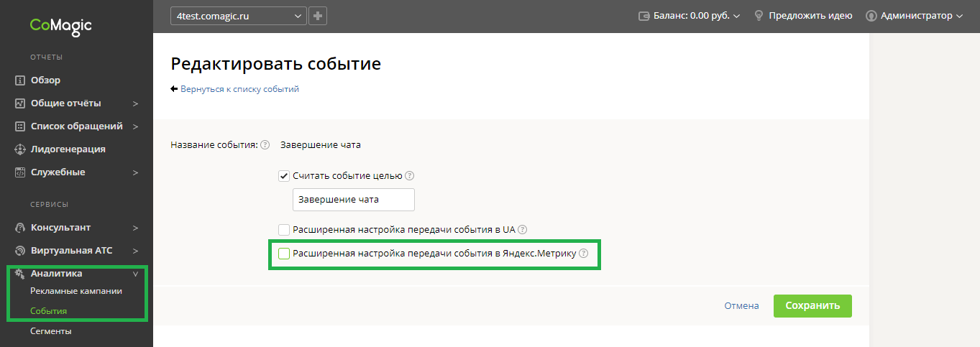Viewport: 980px width, 347px height.
Task: Click the Отмена link
Action: pos(741,305)
